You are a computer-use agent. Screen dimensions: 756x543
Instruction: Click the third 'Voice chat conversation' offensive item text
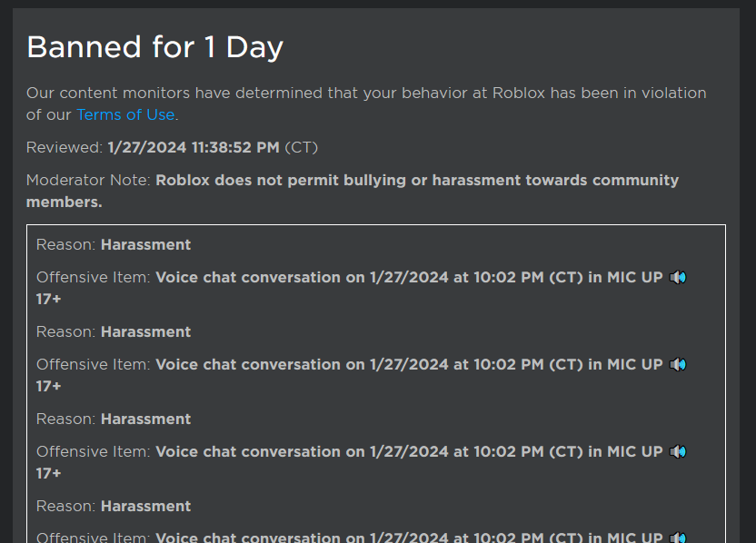click(x=409, y=452)
